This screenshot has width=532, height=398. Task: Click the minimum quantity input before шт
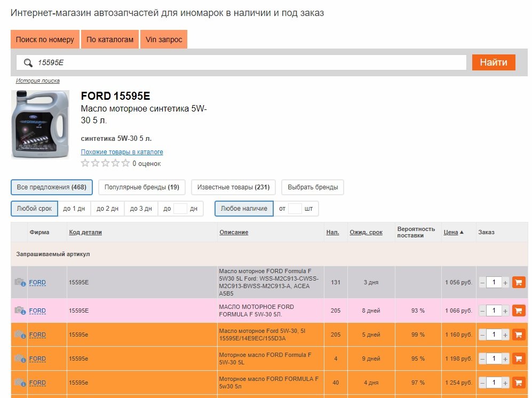pos(295,209)
